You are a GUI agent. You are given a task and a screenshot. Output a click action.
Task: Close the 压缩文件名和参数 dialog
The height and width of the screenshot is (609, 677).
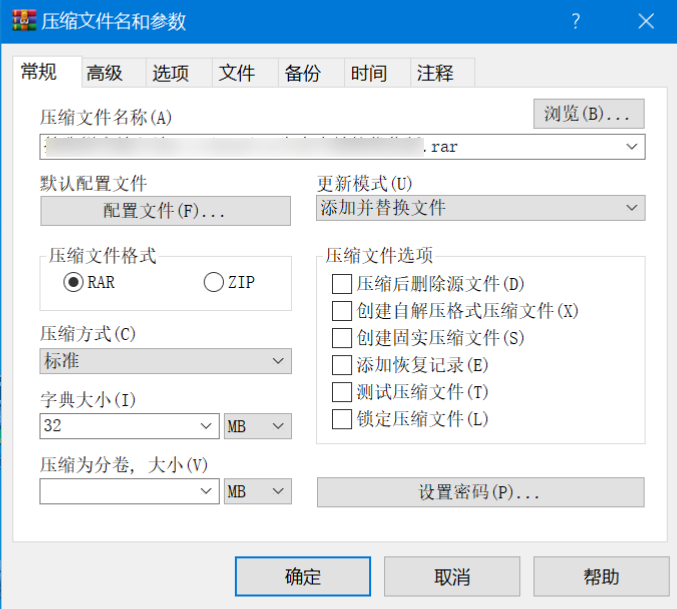[646, 21]
